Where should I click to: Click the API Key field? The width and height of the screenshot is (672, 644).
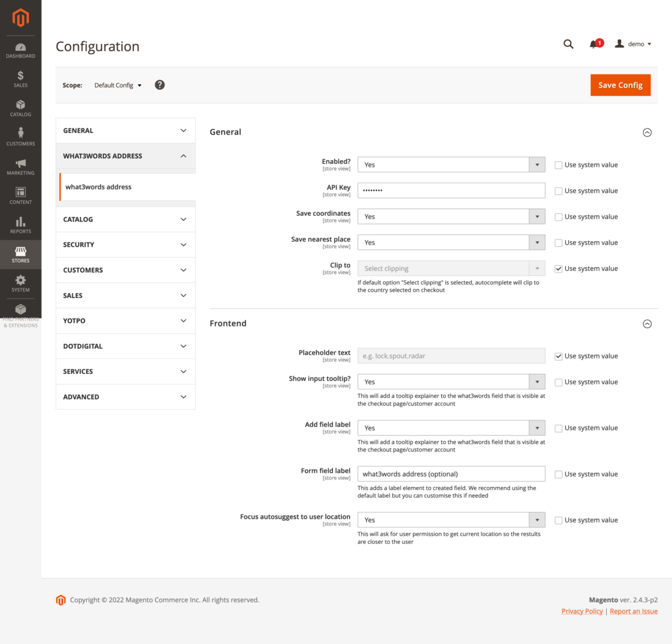(x=451, y=191)
